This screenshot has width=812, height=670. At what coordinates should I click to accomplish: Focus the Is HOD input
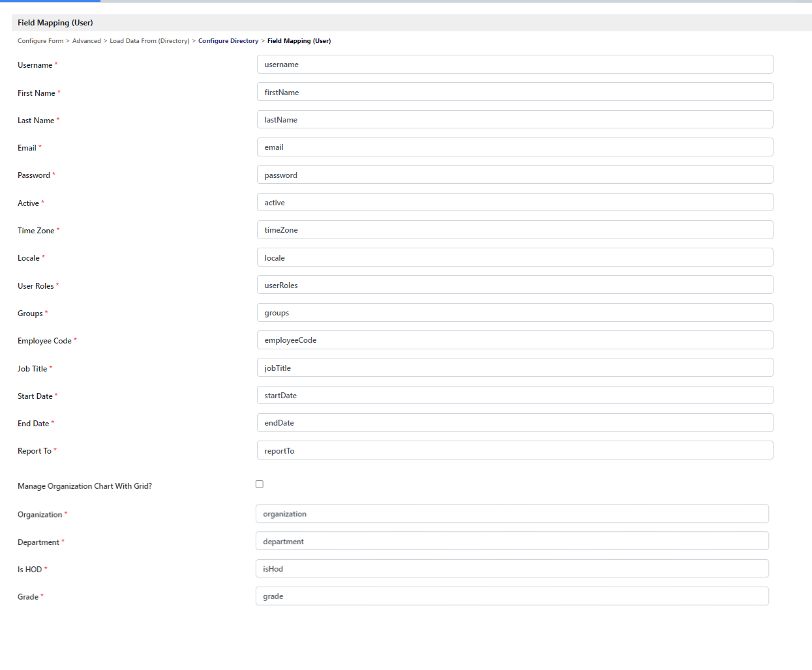(x=512, y=568)
